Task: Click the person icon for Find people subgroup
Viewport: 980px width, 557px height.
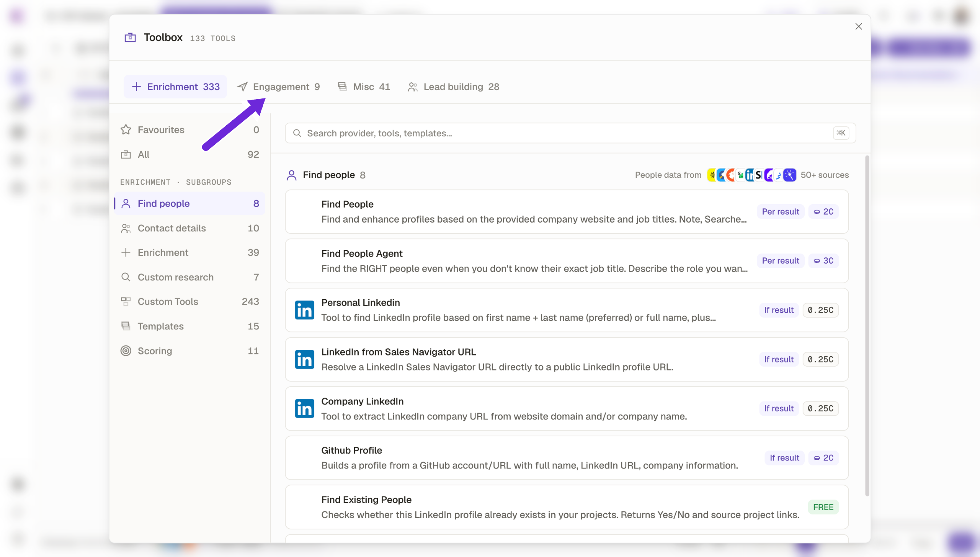Action: coord(126,203)
